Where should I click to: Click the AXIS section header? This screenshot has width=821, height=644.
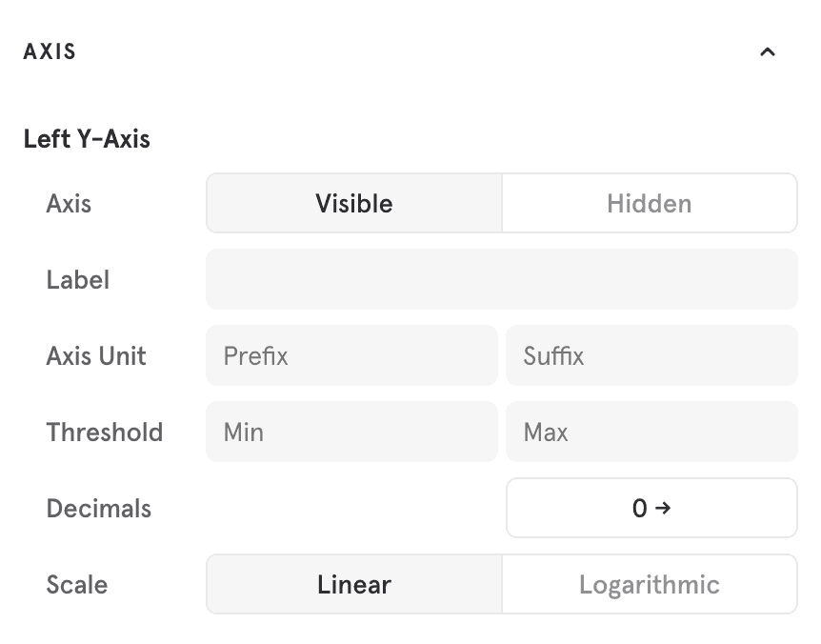(x=49, y=51)
